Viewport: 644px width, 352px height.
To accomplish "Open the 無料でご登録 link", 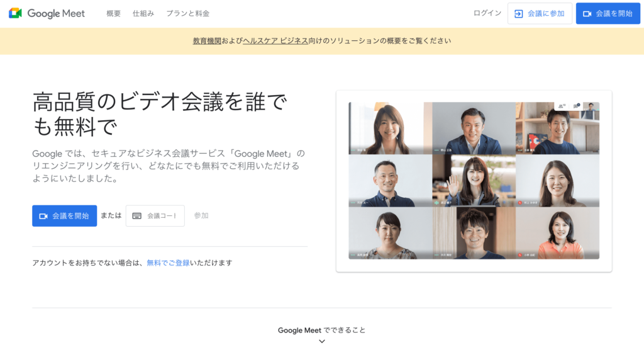I will [x=168, y=263].
